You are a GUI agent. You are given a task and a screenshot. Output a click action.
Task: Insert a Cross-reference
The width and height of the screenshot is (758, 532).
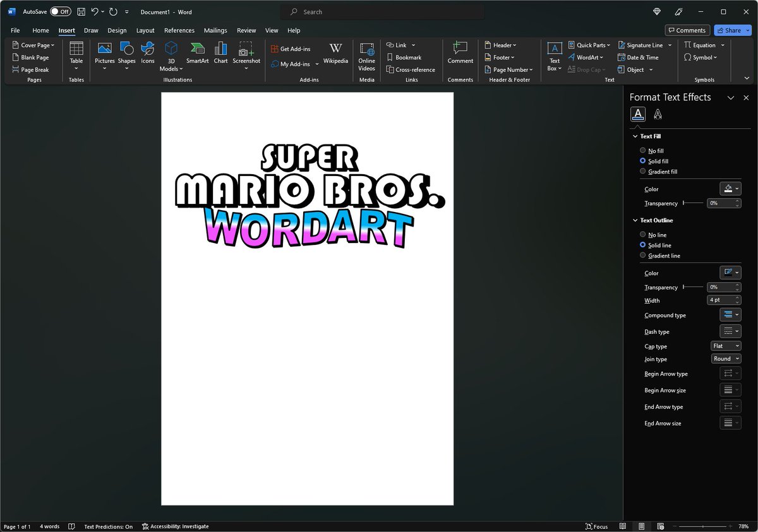tap(411, 69)
